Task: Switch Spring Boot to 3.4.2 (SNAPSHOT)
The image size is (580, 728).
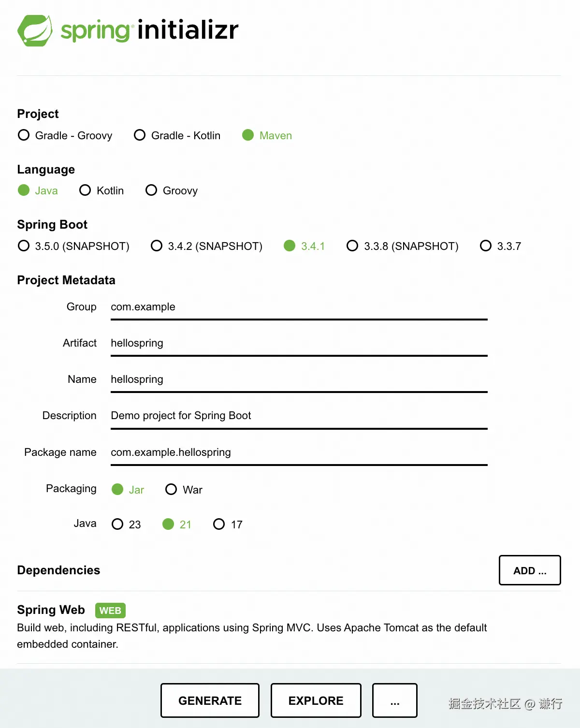Action: (157, 246)
